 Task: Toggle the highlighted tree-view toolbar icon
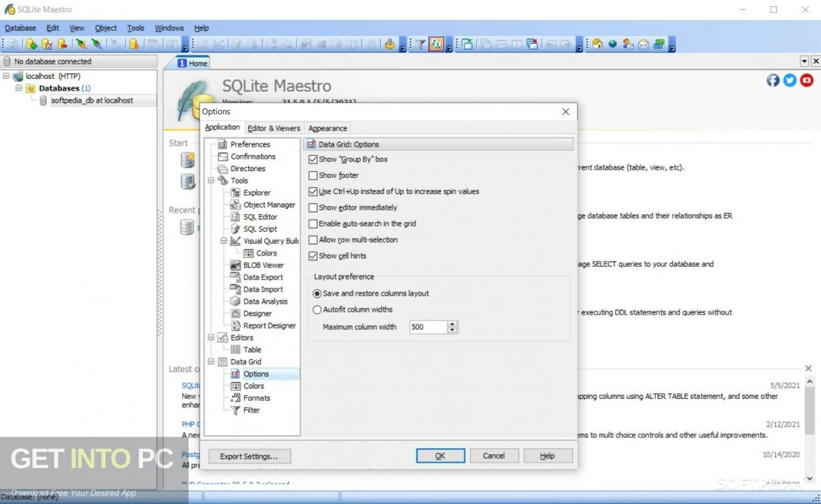(436, 44)
